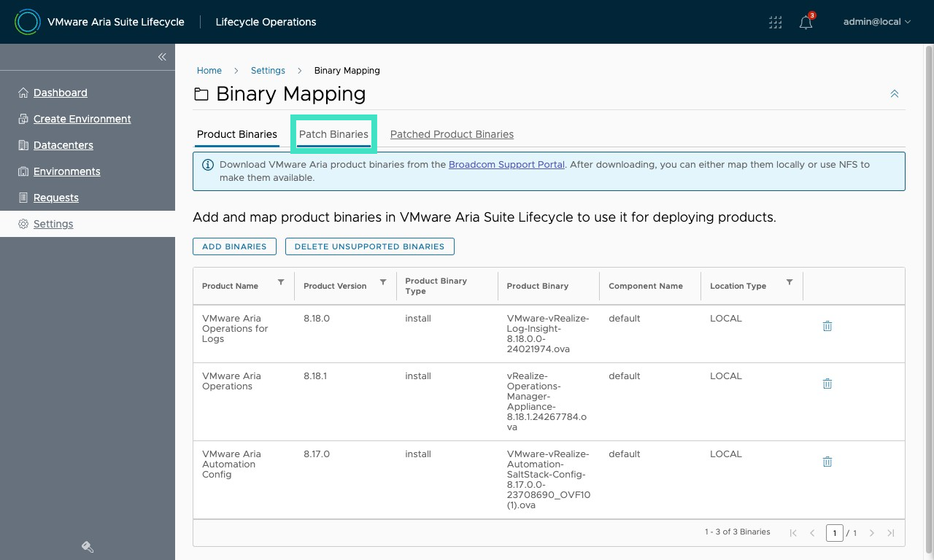Click the Requests icon in sidebar
This screenshot has width=934, height=560.
pos(23,198)
